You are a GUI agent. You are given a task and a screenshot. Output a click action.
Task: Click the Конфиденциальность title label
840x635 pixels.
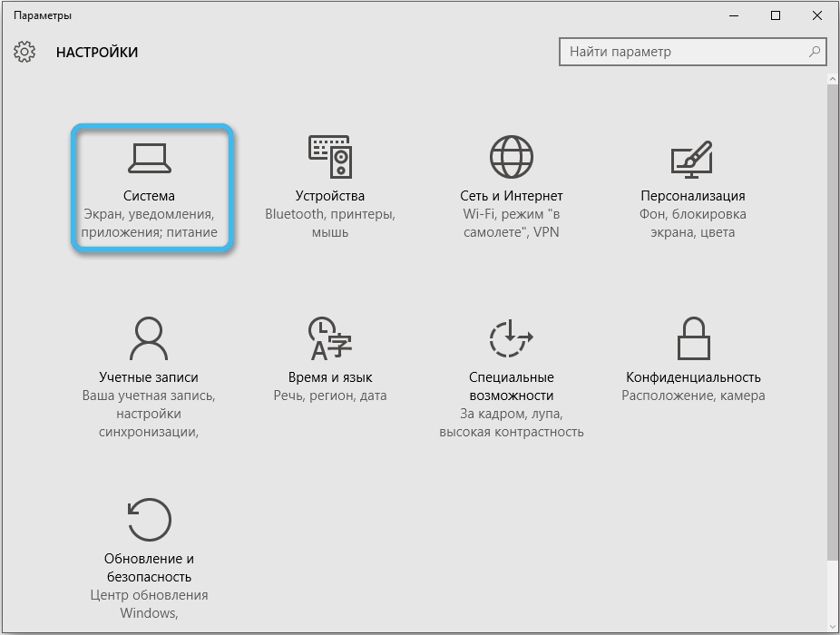point(693,377)
